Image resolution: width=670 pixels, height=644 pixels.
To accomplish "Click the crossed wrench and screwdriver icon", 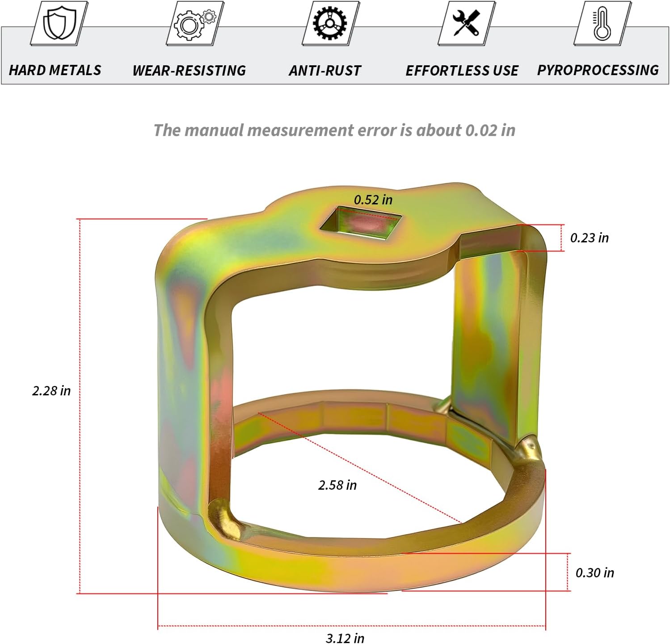I will [x=467, y=23].
